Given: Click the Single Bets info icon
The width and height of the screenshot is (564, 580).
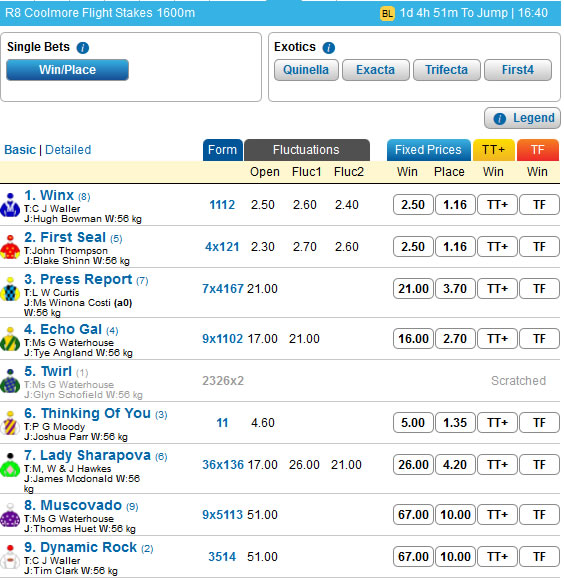Looking at the screenshot, I should pyautogui.click(x=82, y=48).
